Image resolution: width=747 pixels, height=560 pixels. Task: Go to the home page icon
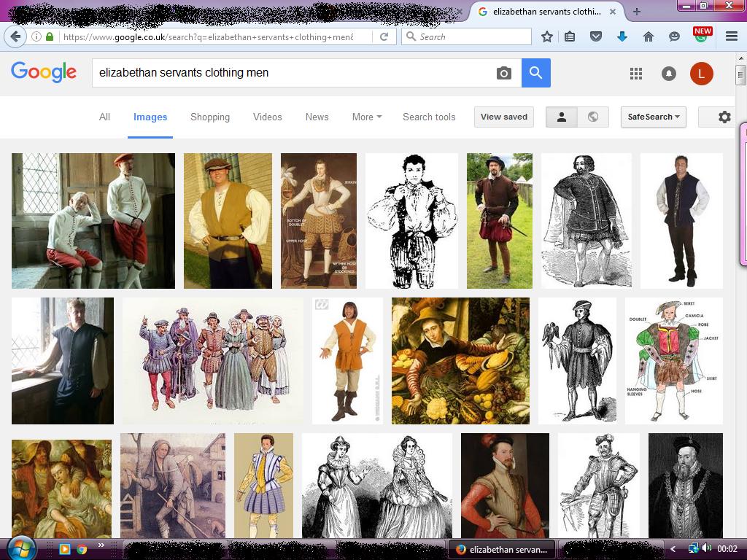[649, 36]
